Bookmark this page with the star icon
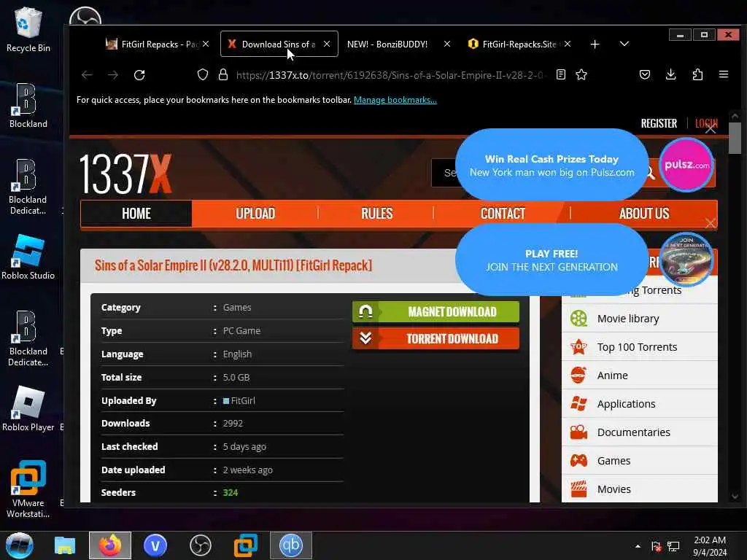 coord(581,75)
